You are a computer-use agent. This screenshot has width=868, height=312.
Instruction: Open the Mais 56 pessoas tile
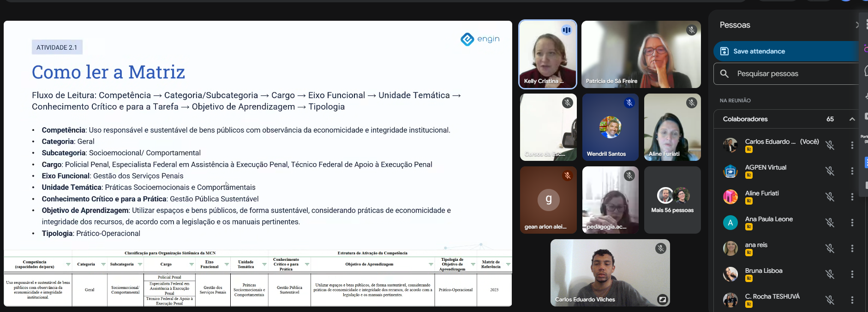[x=672, y=200]
